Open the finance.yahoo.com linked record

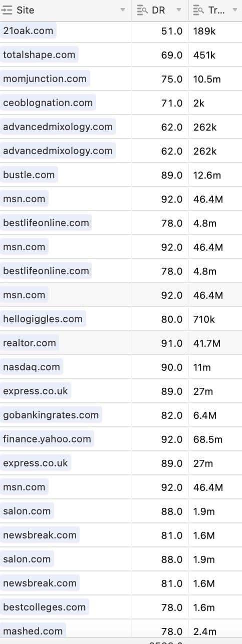tap(47, 439)
